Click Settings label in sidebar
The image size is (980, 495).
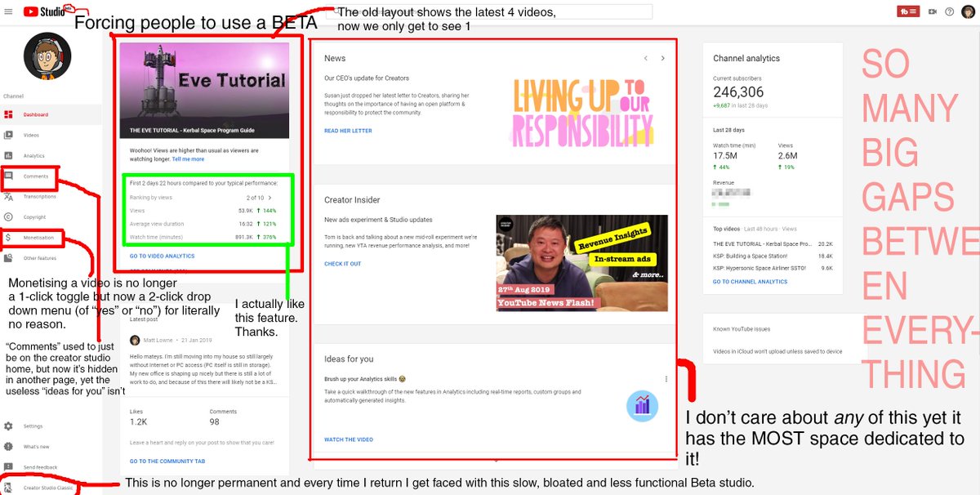pyautogui.click(x=33, y=426)
